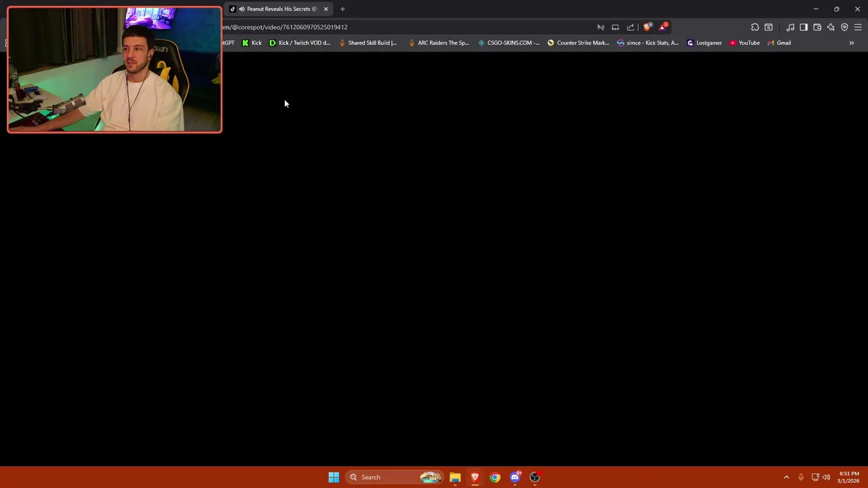Click the URL in the address bar
Screen dimensions: 868x488
tap(285, 27)
